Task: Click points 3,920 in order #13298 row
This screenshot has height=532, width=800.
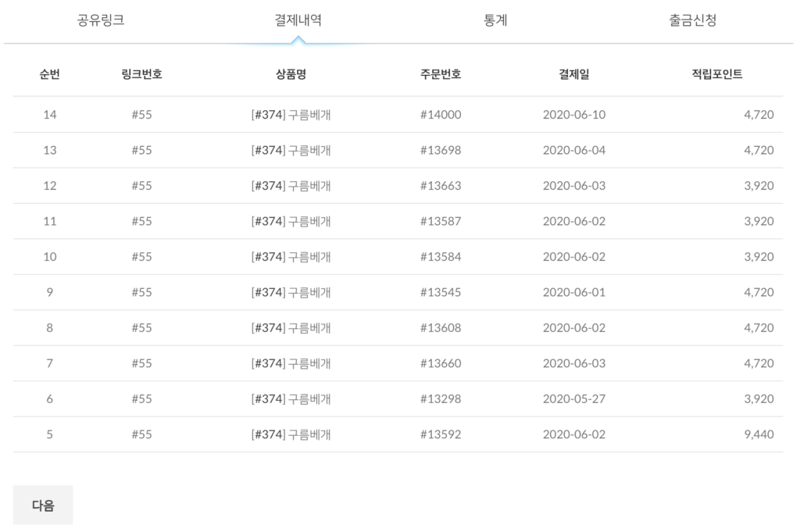Action: 759,399
